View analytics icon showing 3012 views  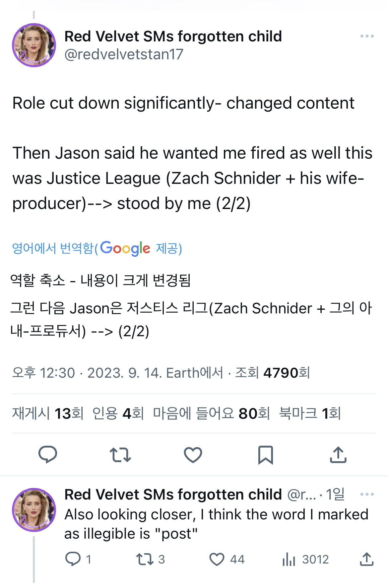click(x=289, y=559)
